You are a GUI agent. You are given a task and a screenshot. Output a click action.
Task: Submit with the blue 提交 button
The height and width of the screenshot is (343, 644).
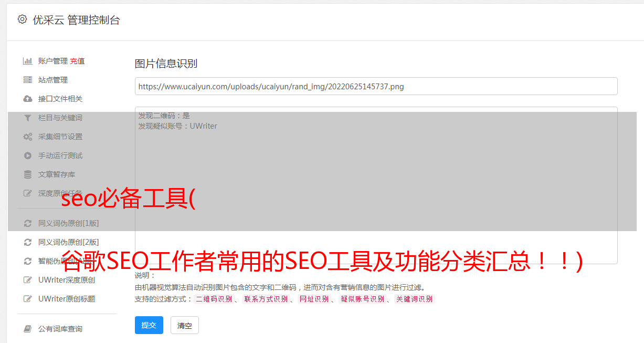(149, 325)
